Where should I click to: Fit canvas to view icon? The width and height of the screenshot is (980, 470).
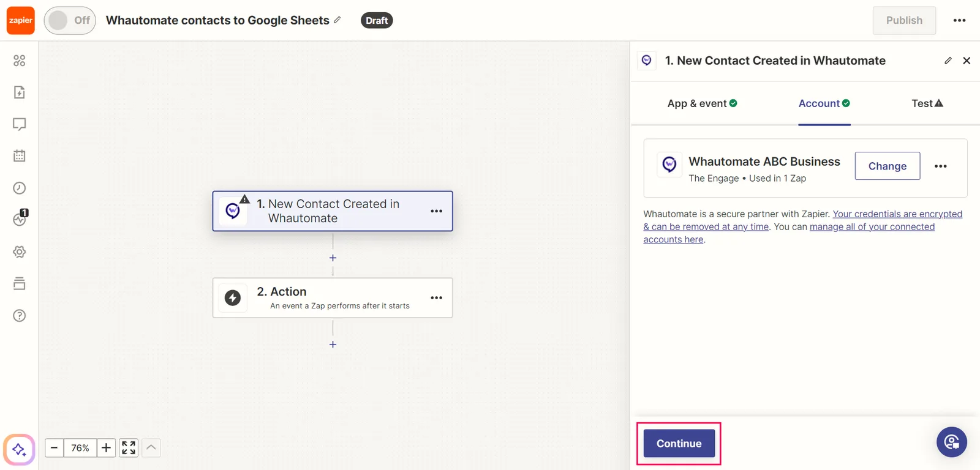(129, 448)
